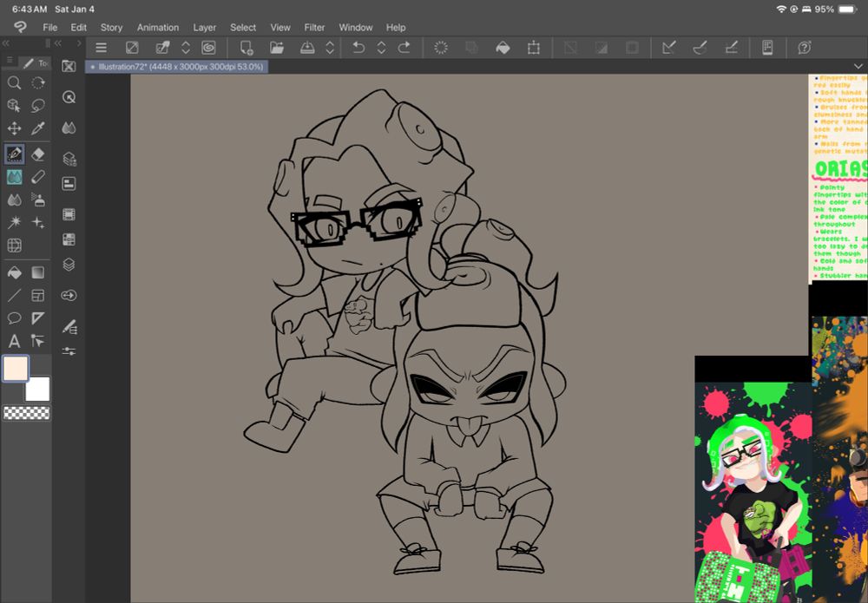Select the Move layer tool
868x603 pixels.
click(x=15, y=129)
